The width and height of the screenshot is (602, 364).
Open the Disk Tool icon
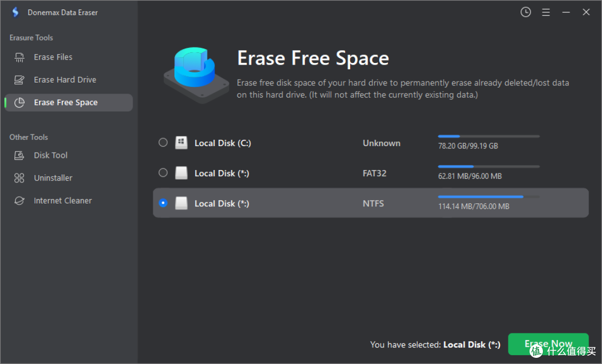pyautogui.click(x=19, y=156)
